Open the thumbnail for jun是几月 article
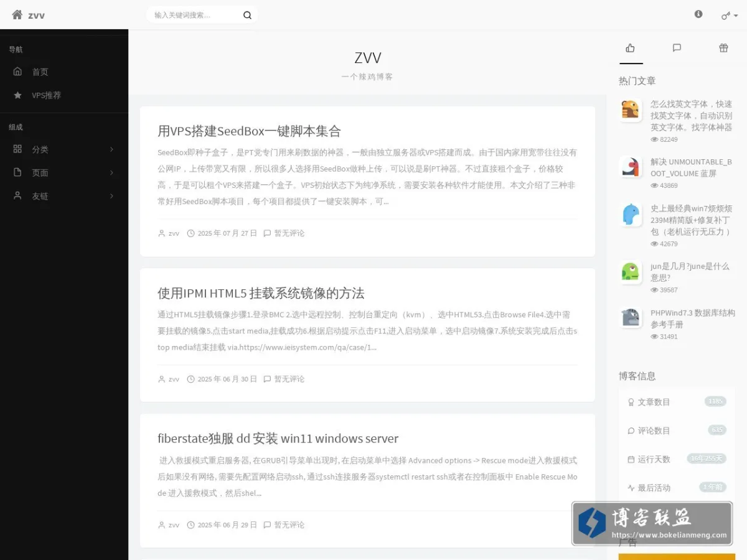747x560 pixels. [631, 272]
